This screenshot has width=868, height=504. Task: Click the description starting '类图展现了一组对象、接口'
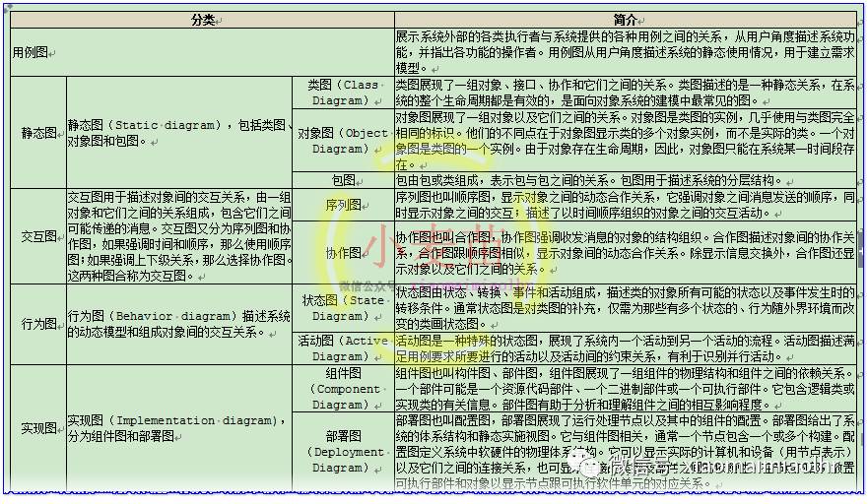click(626, 93)
